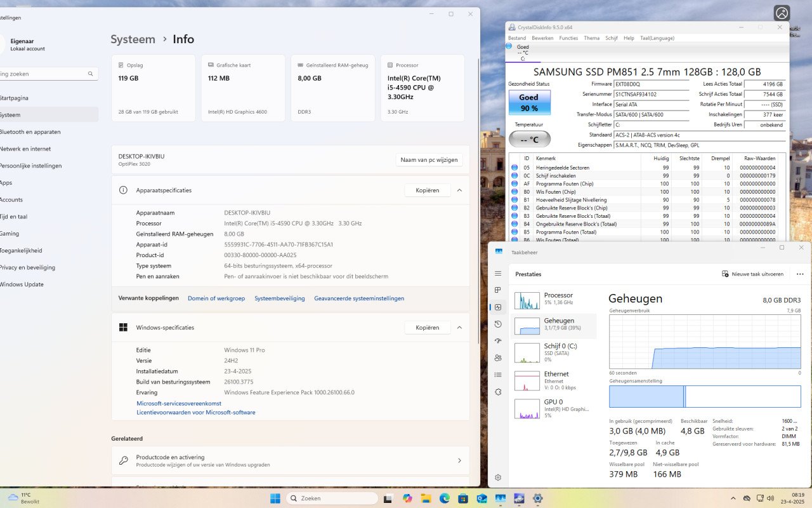Open Taal(Language) menu in CrystalDiskInfo
Image resolution: width=812 pixels, height=508 pixels.
pos(657,38)
